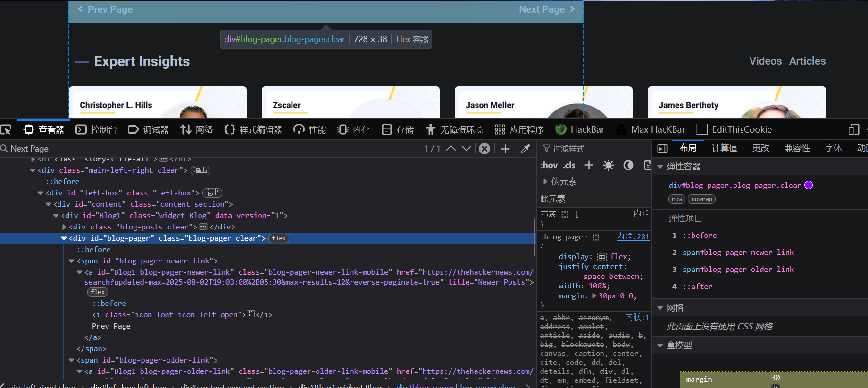This screenshot has width=868, height=388.
Task: Click the 过滤样式 filter styles field
Action: (594, 149)
